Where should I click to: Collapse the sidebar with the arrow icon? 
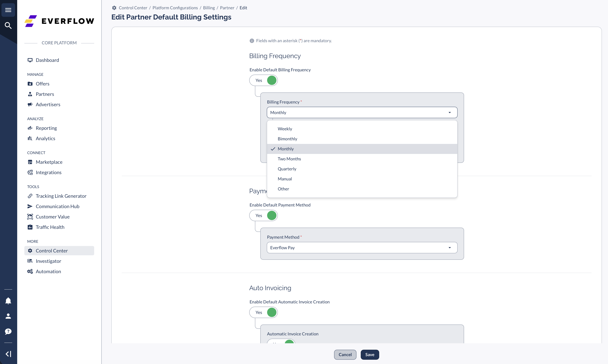click(x=8, y=354)
